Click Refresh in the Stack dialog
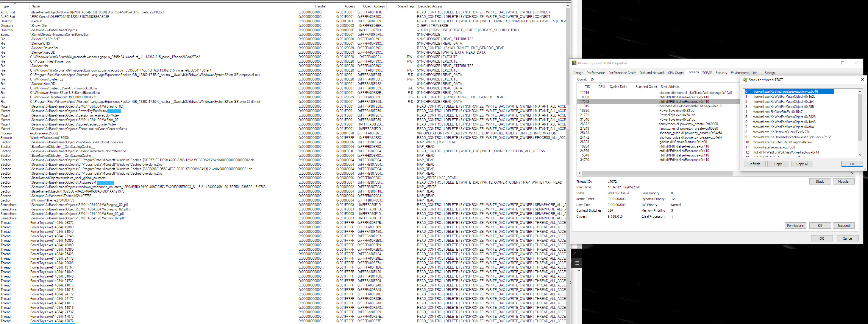Screen dimensions: 868x324 [x=754, y=164]
